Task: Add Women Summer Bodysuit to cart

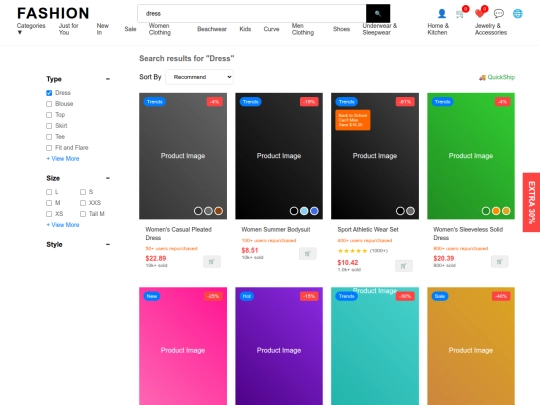Action: click(x=308, y=254)
